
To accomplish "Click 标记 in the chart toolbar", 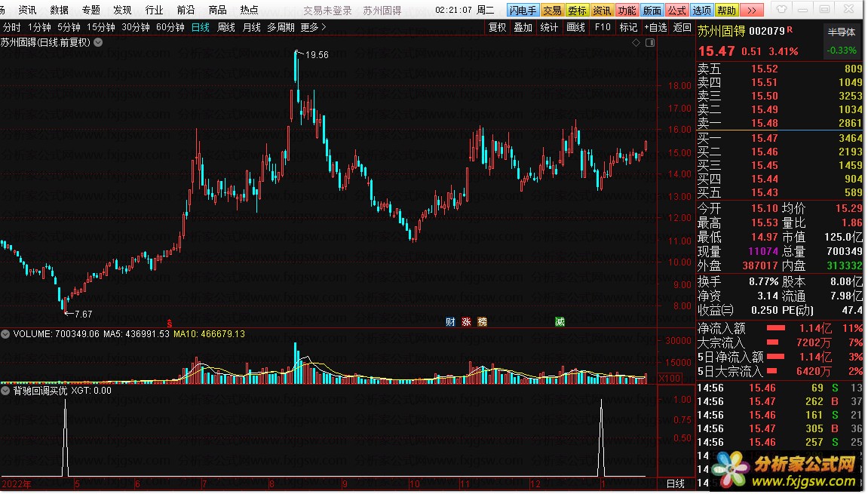I will [628, 27].
